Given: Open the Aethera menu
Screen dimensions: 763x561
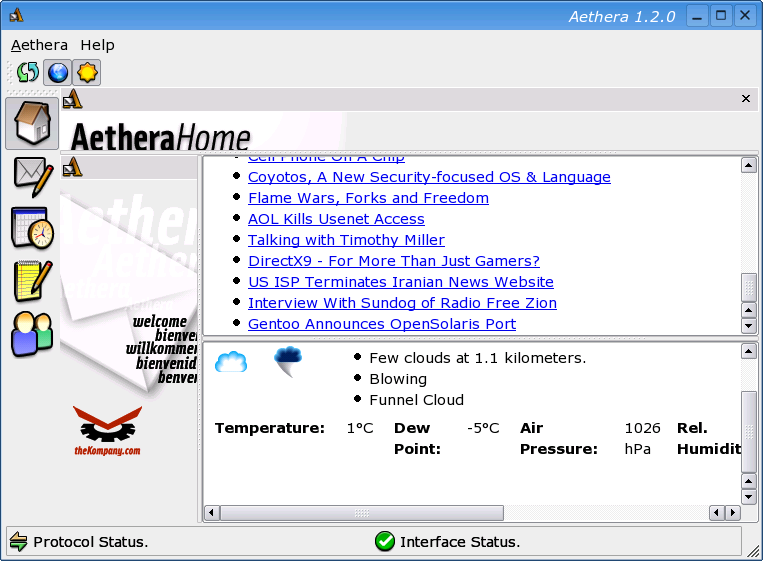Looking at the screenshot, I should tap(39, 45).
